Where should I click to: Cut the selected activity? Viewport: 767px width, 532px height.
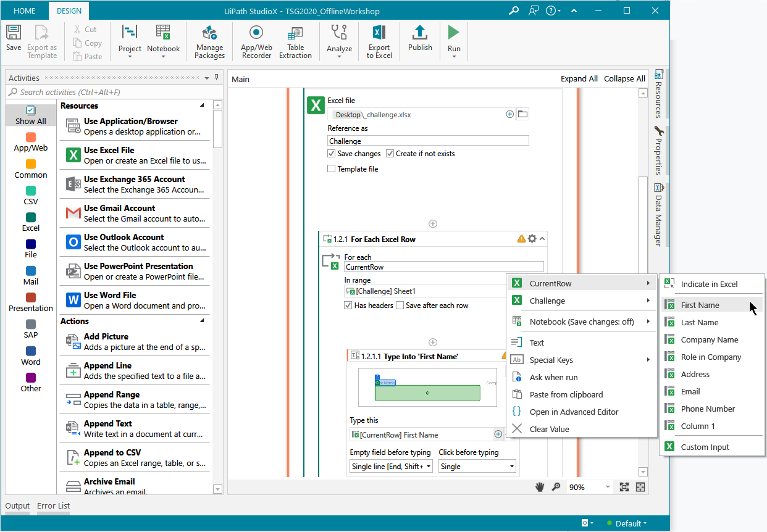[x=85, y=29]
